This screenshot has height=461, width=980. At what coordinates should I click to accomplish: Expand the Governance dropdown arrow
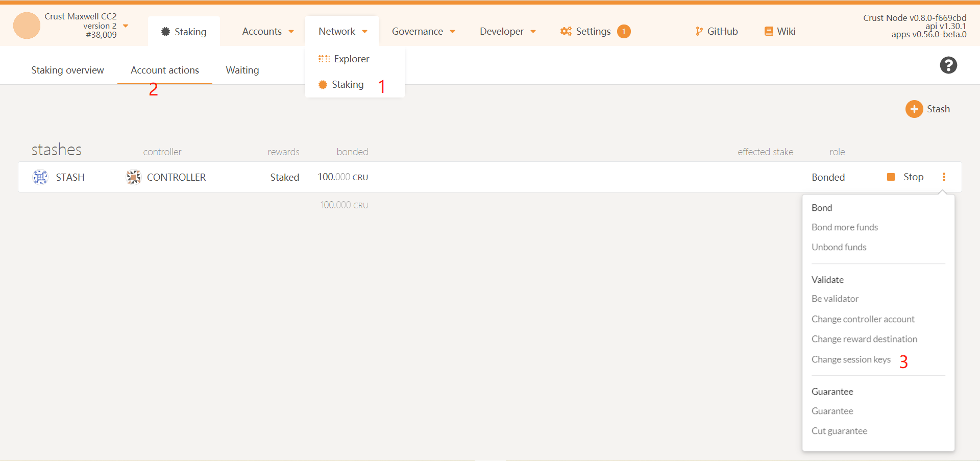(x=453, y=32)
